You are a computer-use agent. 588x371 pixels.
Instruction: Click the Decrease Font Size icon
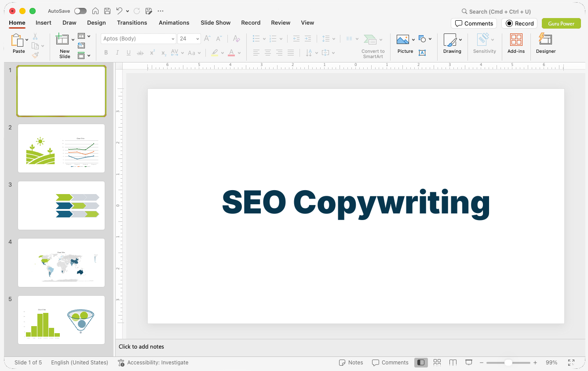point(219,39)
